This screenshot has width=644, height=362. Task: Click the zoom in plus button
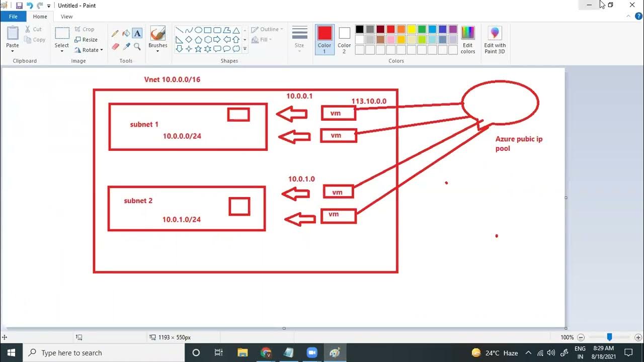tap(638, 337)
